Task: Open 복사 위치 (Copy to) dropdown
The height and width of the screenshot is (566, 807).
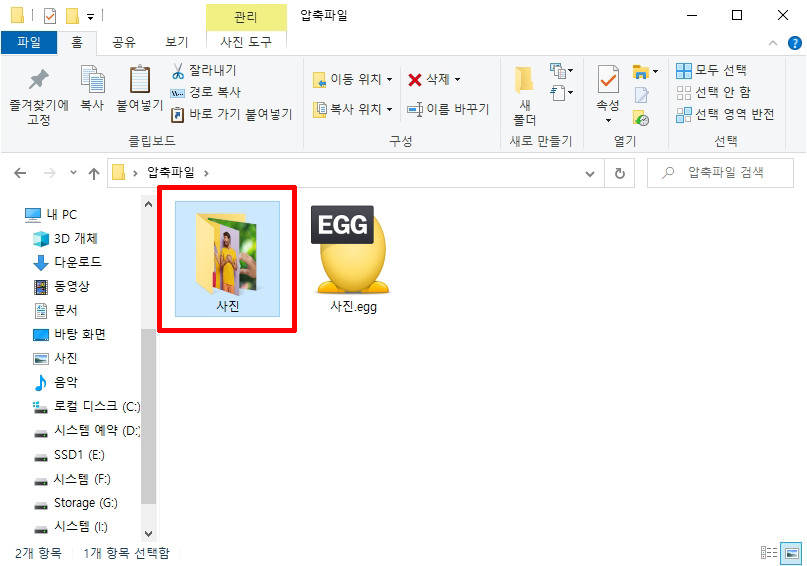Action: coord(353,109)
